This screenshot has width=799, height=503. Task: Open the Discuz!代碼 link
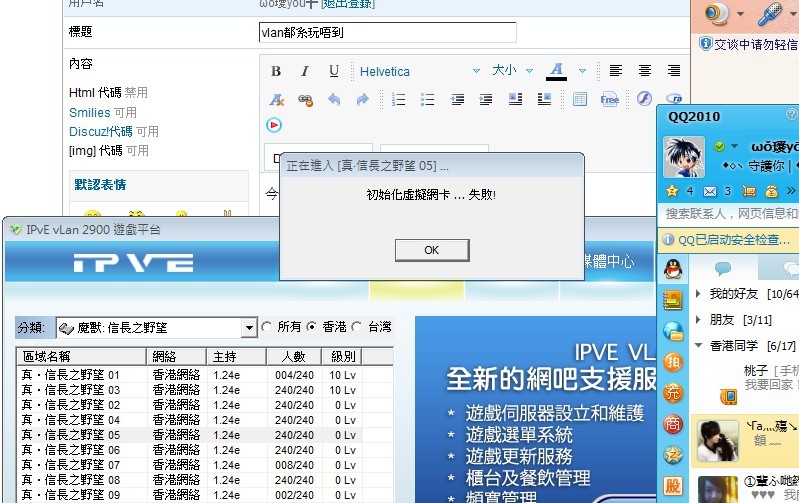(x=101, y=131)
